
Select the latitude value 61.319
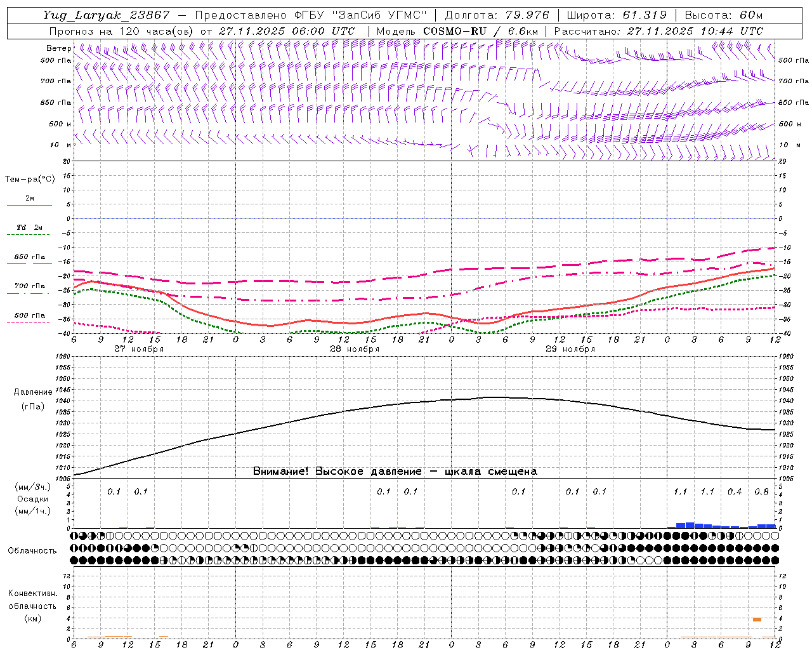[x=645, y=15]
